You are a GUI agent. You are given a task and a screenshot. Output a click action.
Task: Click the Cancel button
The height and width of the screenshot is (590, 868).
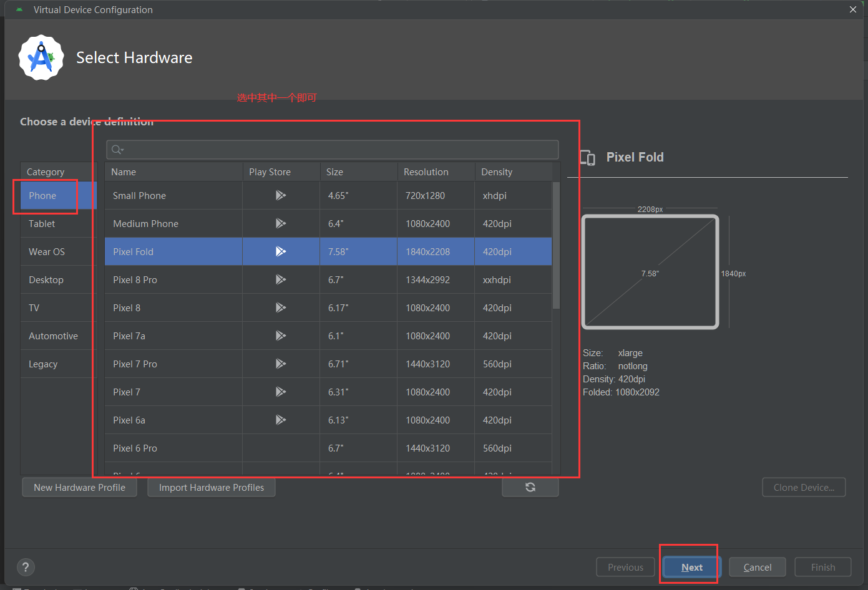tap(758, 567)
